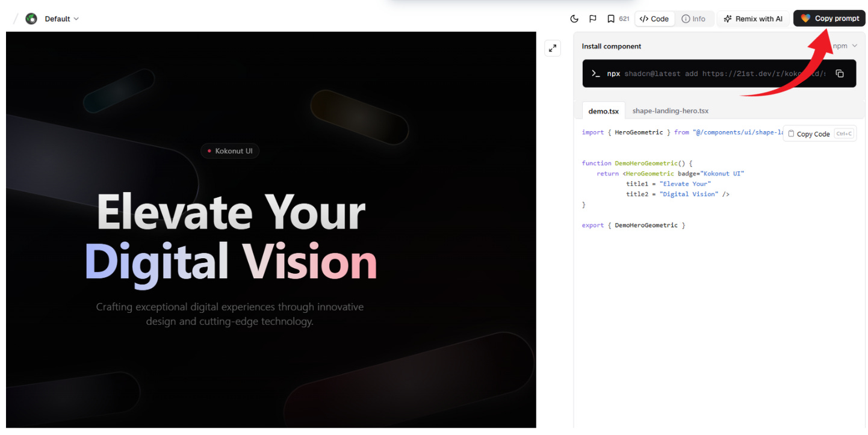Click the Elevate Your headline in preview
This screenshot has width=868, height=435.
click(231, 212)
